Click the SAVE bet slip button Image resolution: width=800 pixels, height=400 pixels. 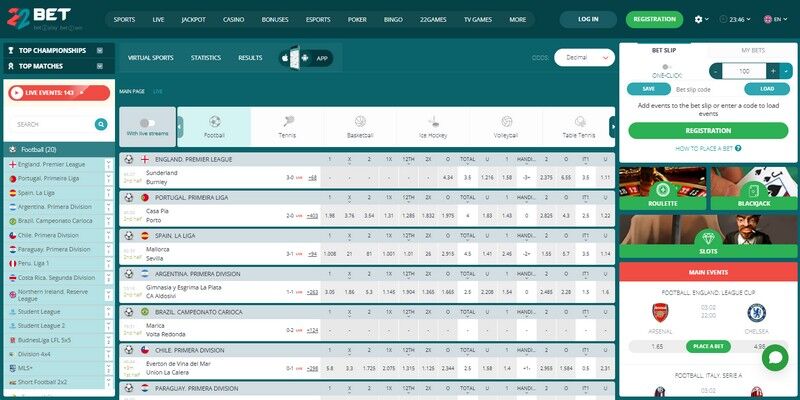648,89
